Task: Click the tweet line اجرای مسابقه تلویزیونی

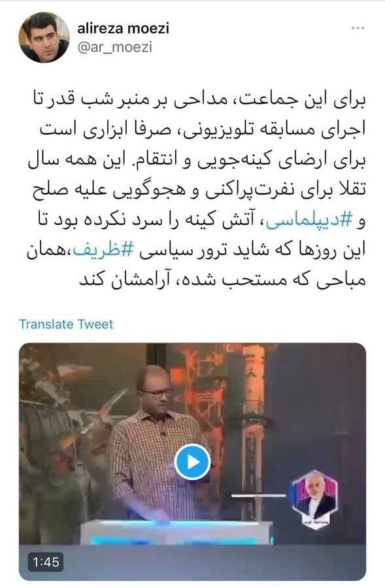Action: click(203, 130)
